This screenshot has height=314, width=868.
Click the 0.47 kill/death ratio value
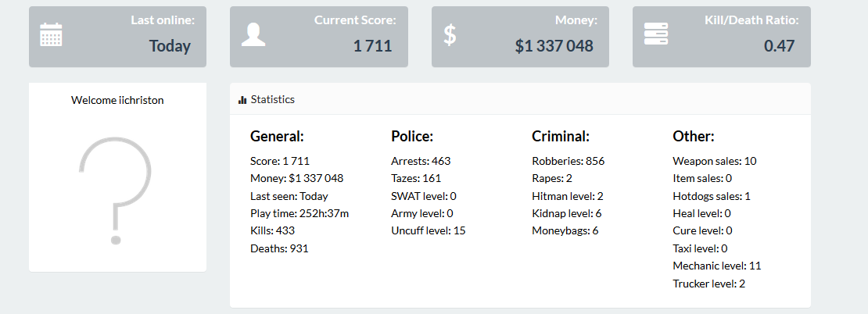(x=780, y=46)
